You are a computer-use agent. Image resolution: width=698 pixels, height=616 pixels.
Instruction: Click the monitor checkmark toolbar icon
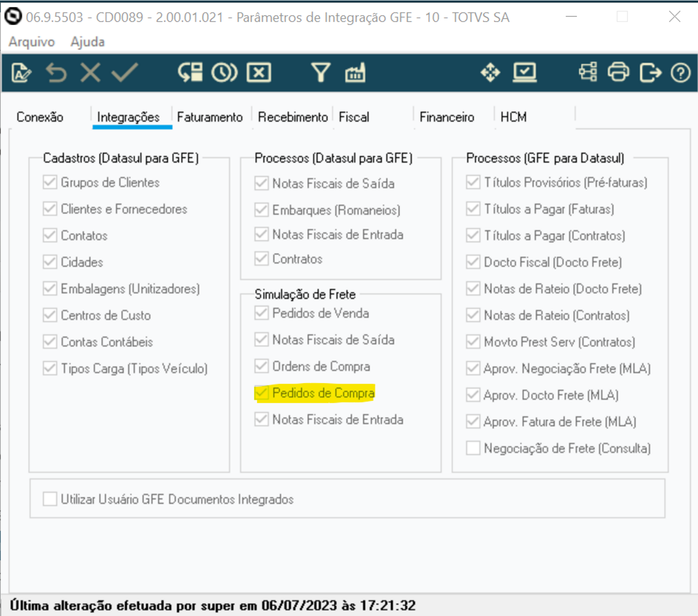(525, 73)
